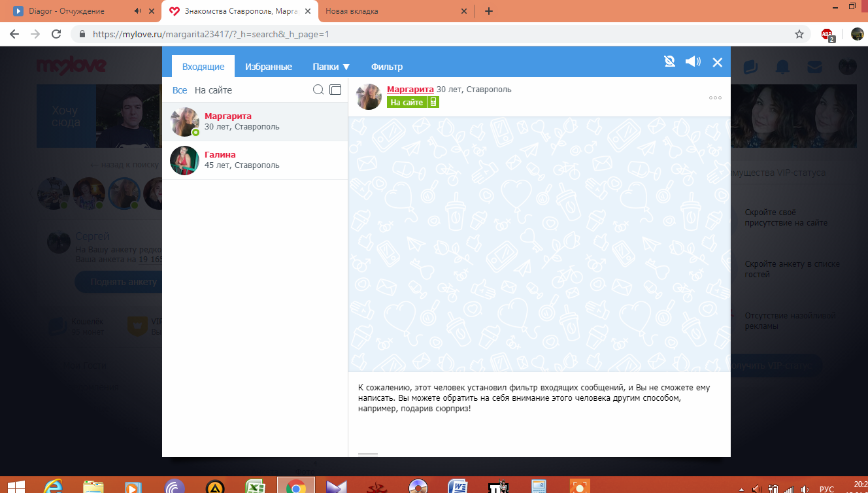Expand the Папки dropdown
Image resolution: width=868 pixels, height=493 pixels.
(331, 67)
